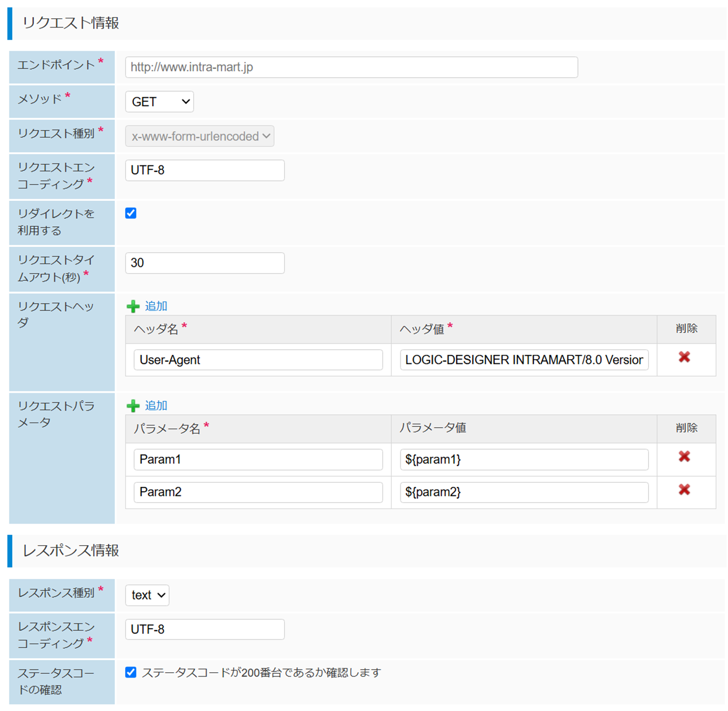
Task: Click the response encoding UTF-8 field
Action: (x=205, y=630)
